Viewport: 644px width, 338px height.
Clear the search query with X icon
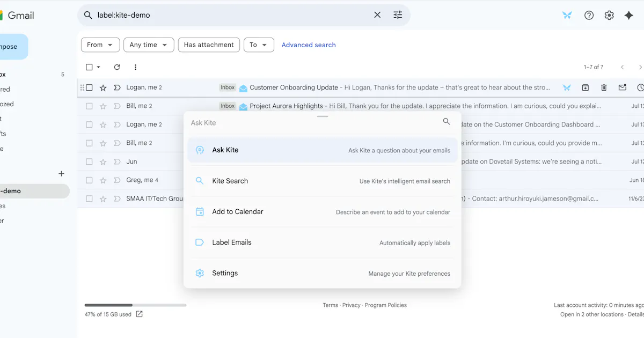click(377, 15)
